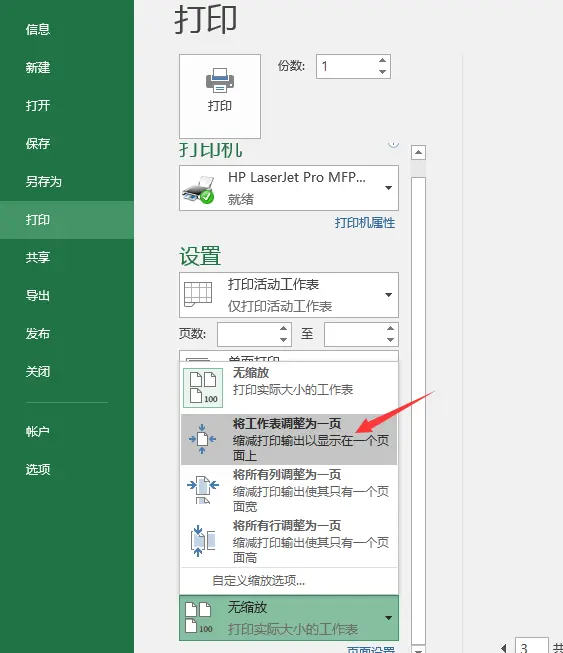Select the No Scaling (无缩放) icon option
The image size is (563, 653).
(x=203, y=388)
